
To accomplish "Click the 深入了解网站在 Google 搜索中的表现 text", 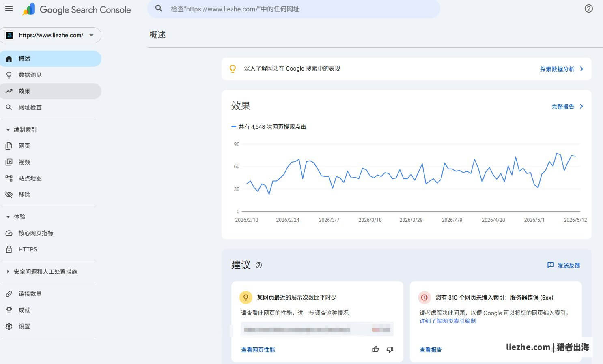I will tap(292, 69).
